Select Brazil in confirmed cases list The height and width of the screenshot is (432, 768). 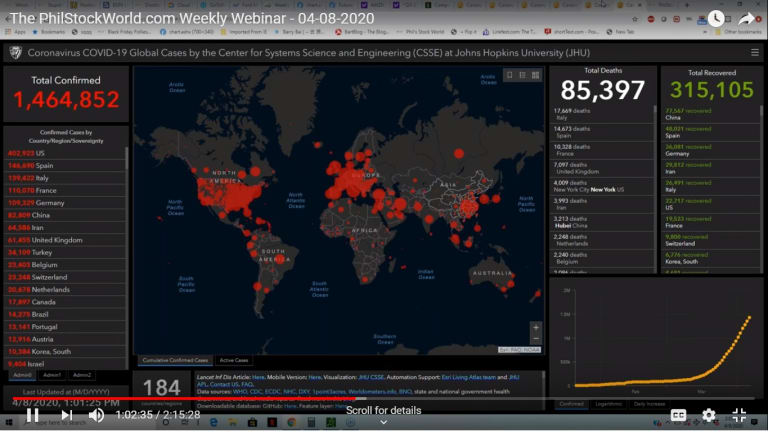65,314
